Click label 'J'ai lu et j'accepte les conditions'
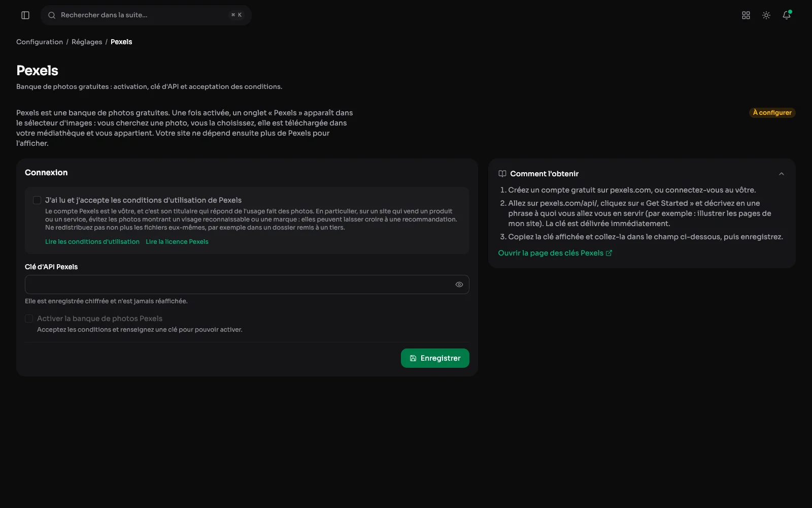Image resolution: width=812 pixels, height=508 pixels. 143,200
